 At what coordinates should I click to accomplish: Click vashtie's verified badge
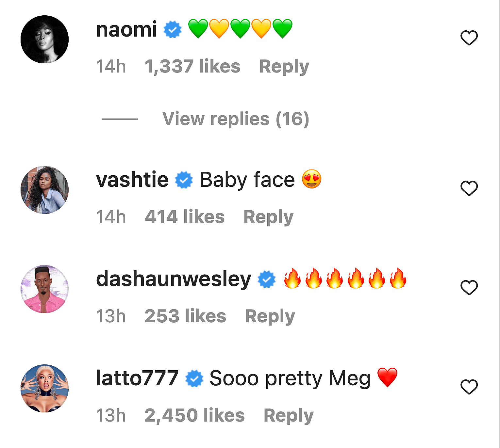coord(184,179)
